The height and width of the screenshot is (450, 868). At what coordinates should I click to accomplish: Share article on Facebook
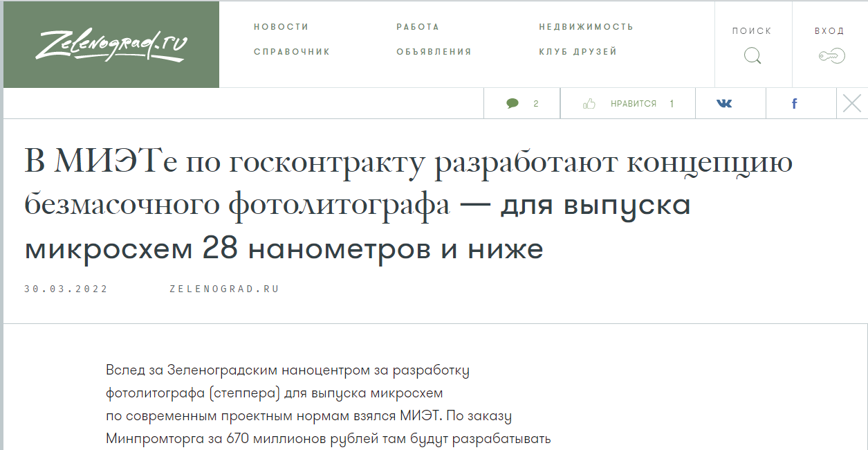tap(794, 104)
